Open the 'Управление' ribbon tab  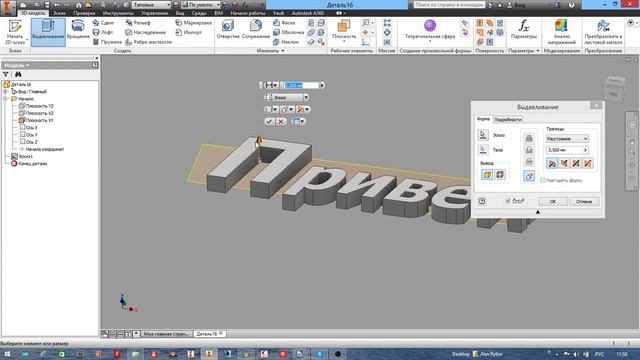[154, 13]
